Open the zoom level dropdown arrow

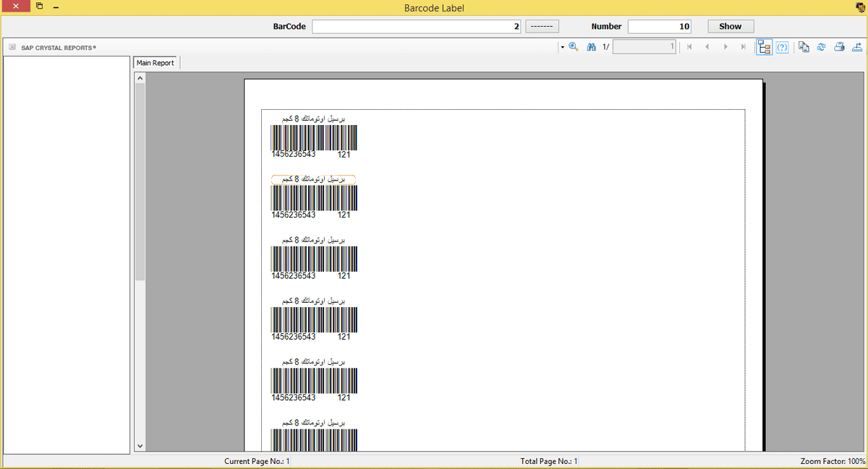(561, 47)
